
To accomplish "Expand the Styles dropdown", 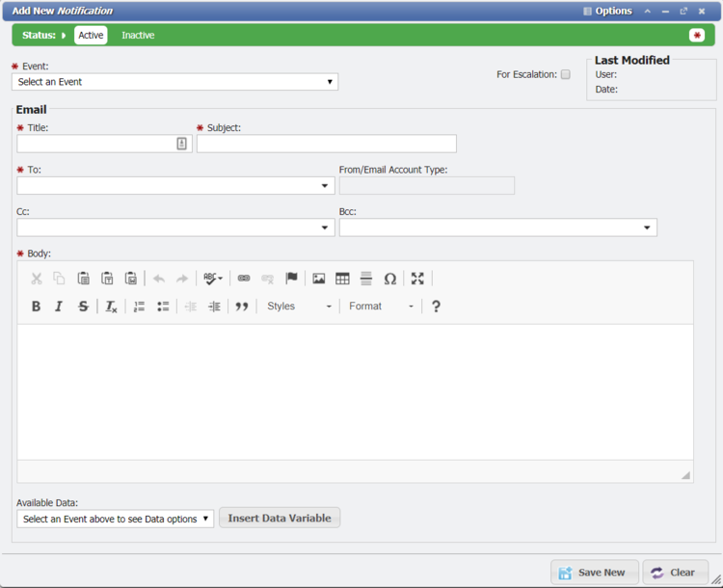I will click(x=299, y=307).
